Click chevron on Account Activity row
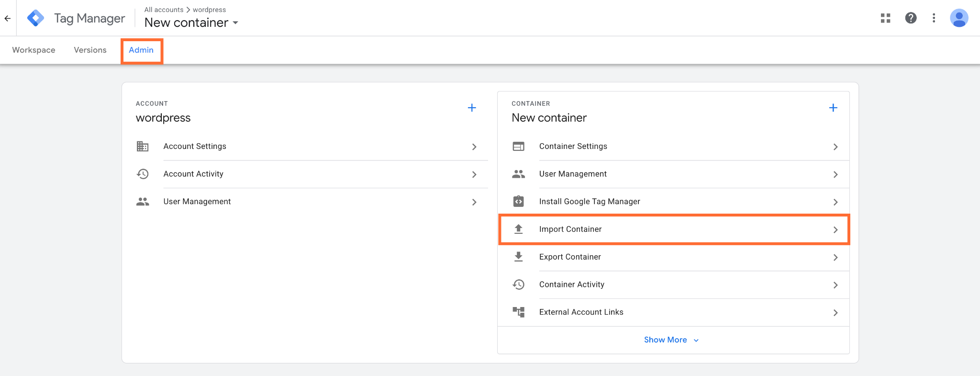The width and height of the screenshot is (980, 376). (474, 174)
